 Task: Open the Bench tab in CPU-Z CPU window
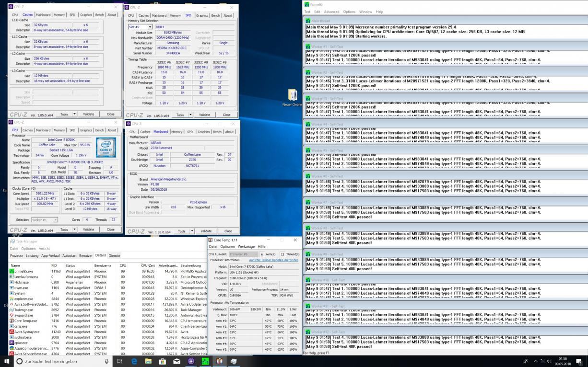99,130
